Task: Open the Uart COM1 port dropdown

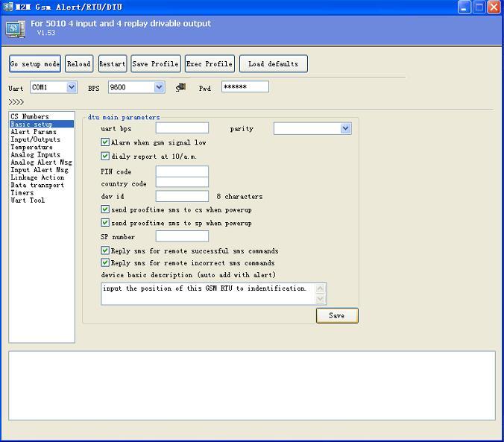Action: tap(72, 87)
